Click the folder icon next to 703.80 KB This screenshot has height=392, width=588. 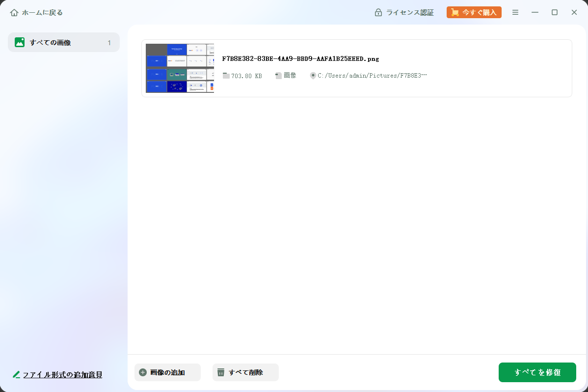click(x=226, y=76)
